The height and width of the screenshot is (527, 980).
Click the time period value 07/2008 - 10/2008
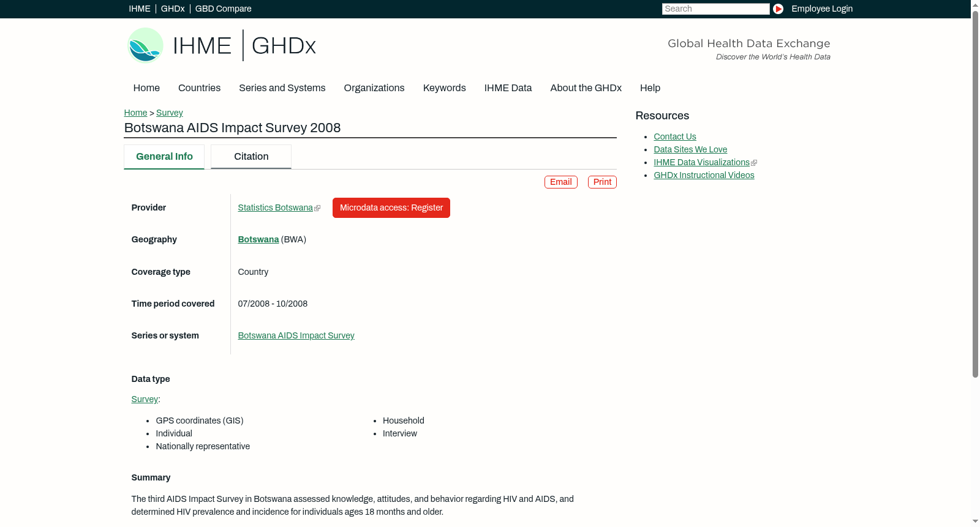pyautogui.click(x=273, y=304)
